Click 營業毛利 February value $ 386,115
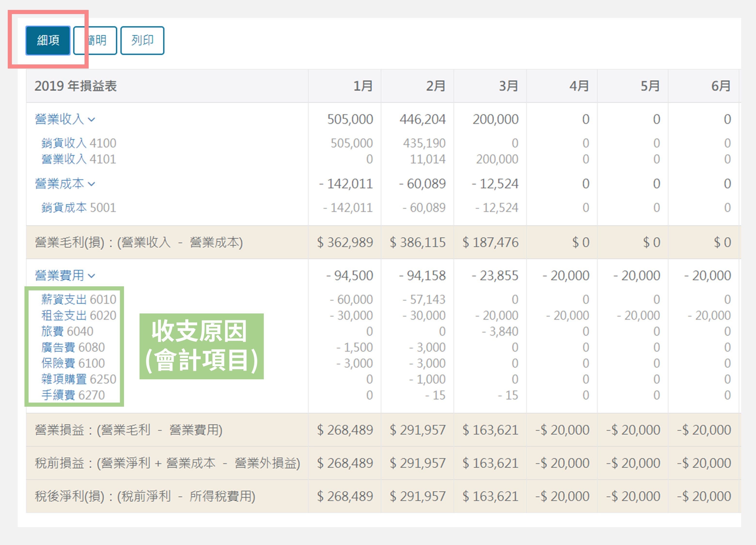 (x=418, y=242)
